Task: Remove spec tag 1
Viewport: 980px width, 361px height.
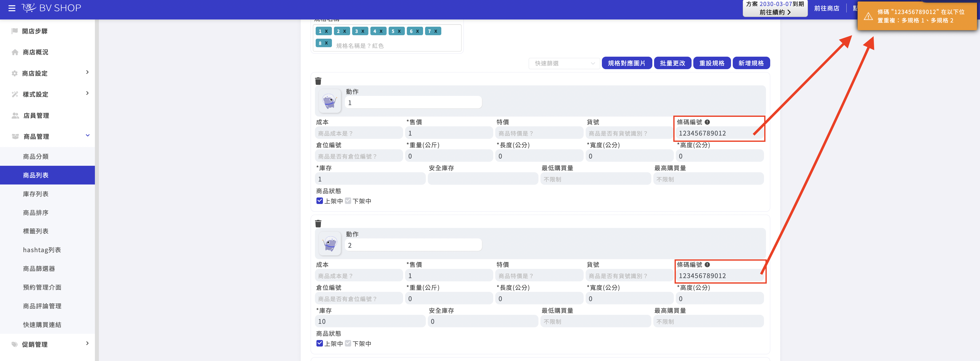Action: [x=326, y=31]
